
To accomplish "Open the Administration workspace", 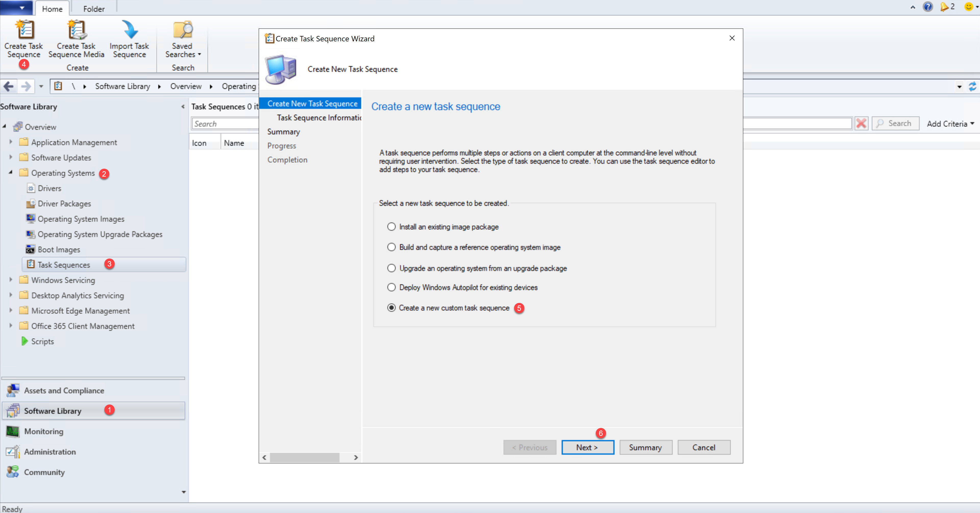I will pyautogui.click(x=50, y=452).
